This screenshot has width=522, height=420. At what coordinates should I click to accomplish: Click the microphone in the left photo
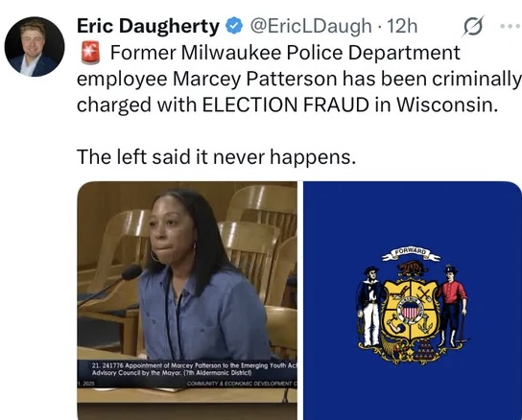tap(131, 272)
